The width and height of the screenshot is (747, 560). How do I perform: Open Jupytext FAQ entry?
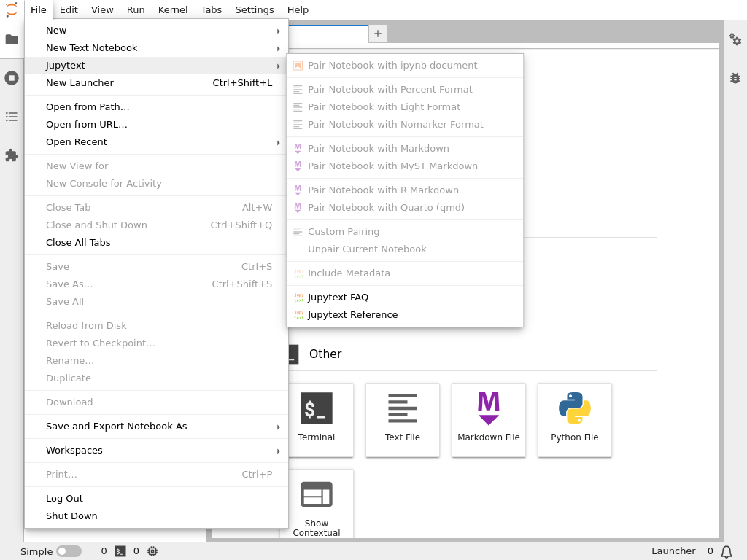[x=405, y=297]
